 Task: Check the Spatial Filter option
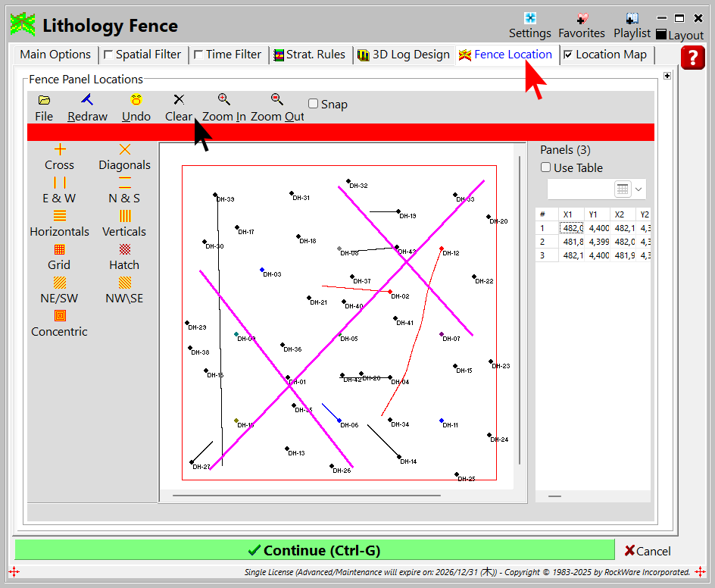(x=108, y=55)
